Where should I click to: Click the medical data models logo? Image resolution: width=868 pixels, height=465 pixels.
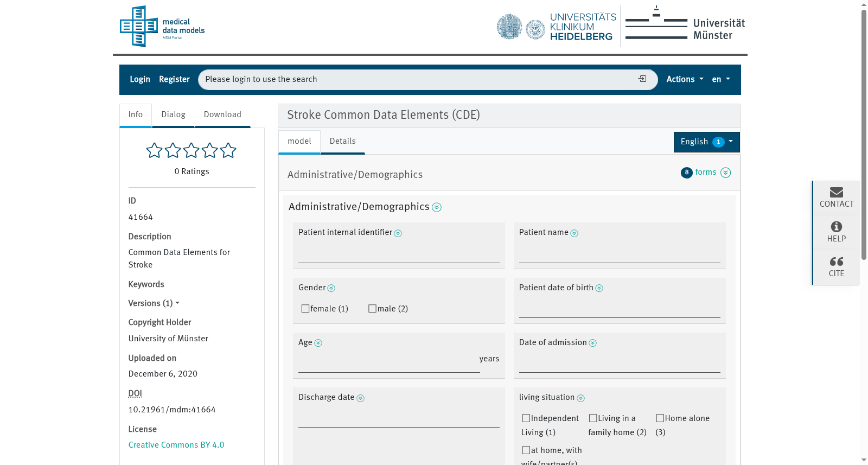click(162, 26)
